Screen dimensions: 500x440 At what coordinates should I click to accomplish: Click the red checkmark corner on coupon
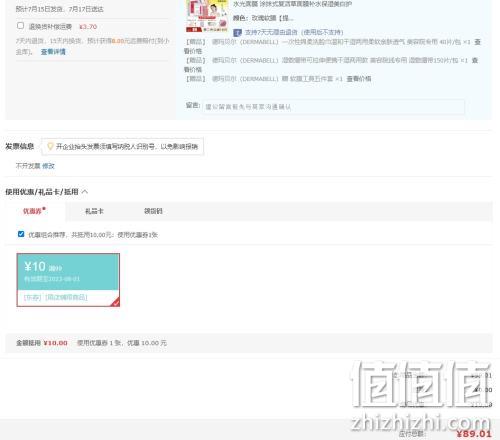pos(115,302)
